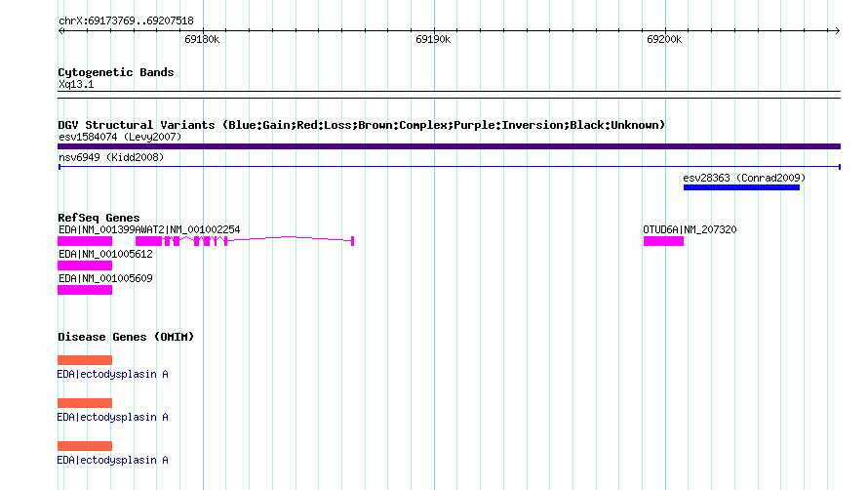The width and height of the screenshot is (868, 490).
Task: Select the magenta EDA|NM_001399 gene bar
Action: coord(85,241)
